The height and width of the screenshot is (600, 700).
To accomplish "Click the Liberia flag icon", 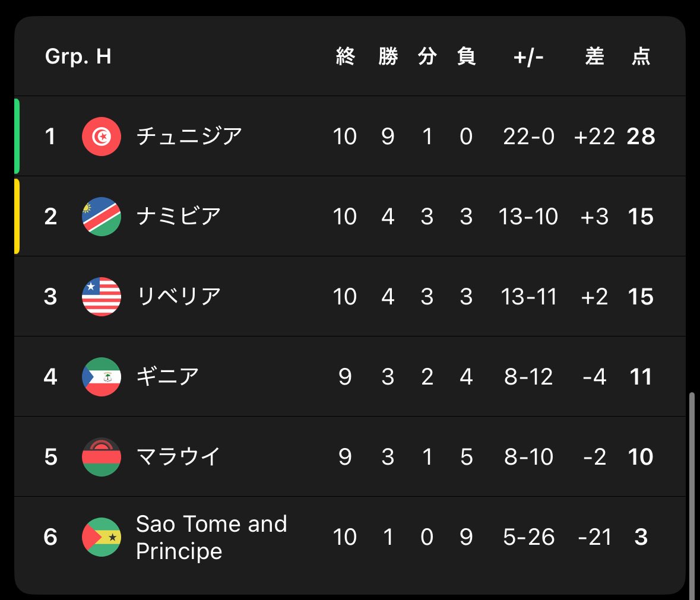I will click(102, 297).
